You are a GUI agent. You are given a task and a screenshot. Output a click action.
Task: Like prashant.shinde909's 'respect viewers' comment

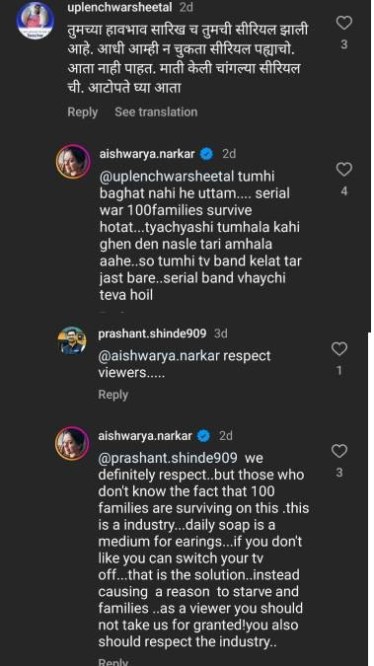(x=339, y=350)
